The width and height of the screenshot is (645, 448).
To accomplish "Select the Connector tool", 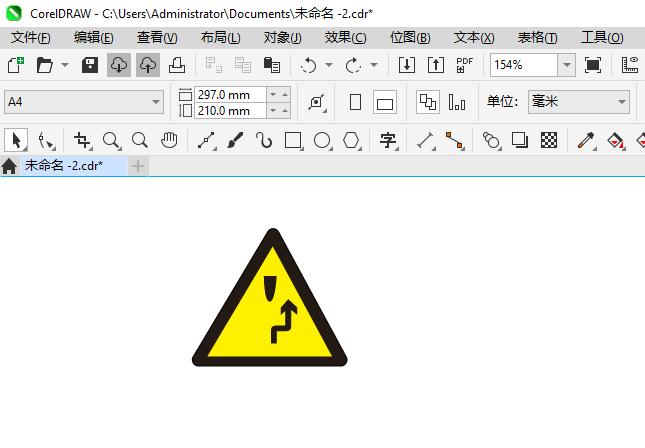I will pyautogui.click(x=455, y=141).
